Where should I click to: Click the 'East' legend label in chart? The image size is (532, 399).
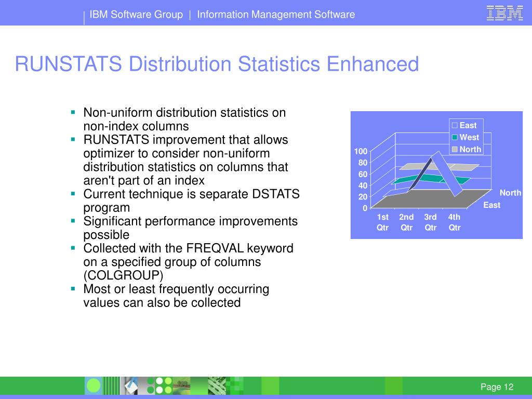468,126
